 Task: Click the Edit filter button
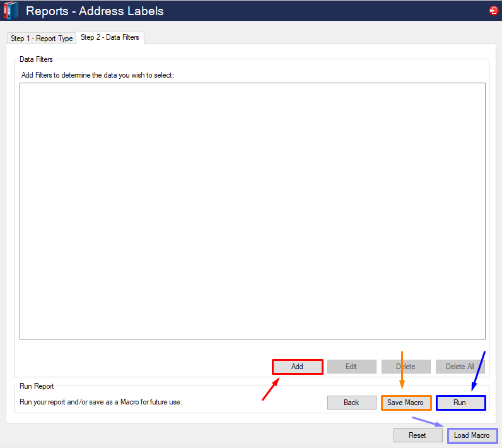coord(351,367)
